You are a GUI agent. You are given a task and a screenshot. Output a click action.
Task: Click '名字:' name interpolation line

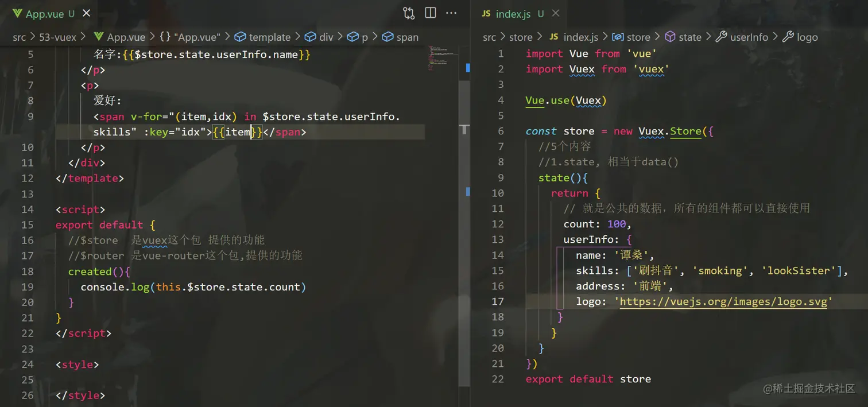(202, 55)
